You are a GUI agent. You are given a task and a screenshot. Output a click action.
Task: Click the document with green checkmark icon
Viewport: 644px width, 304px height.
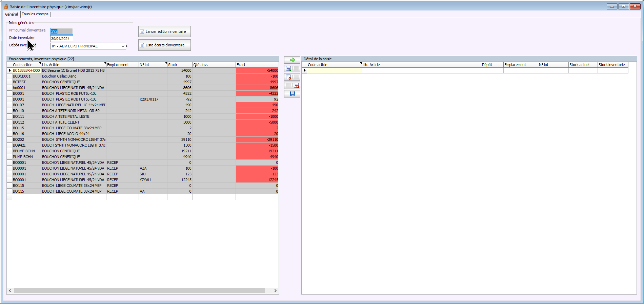pyautogui.click(x=288, y=69)
